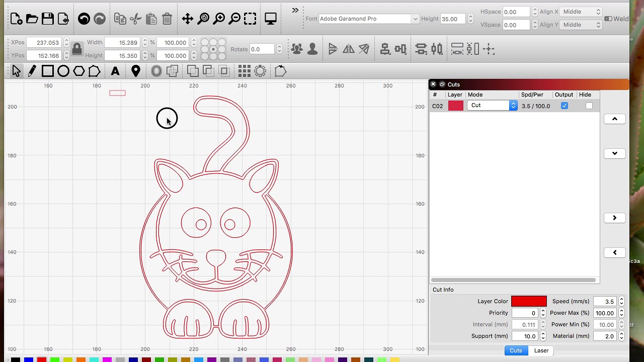
Task: Click the Group objects icon
Action: tap(297, 49)
